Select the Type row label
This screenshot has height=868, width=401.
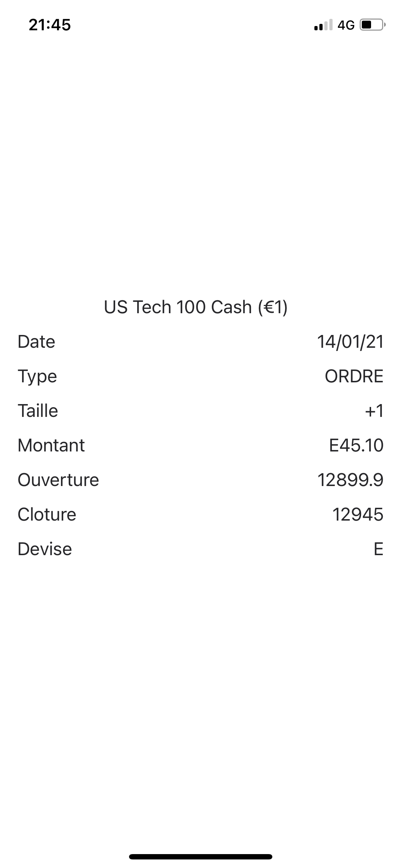pos(37,376)
